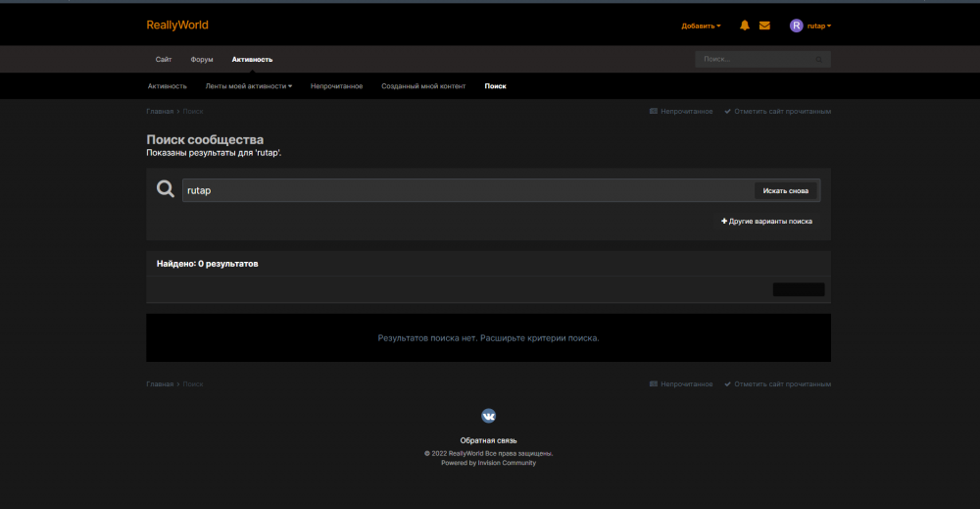The image size is (980, 509).
Task: Click the VK social icon in footer
Action: pos(488,416)
